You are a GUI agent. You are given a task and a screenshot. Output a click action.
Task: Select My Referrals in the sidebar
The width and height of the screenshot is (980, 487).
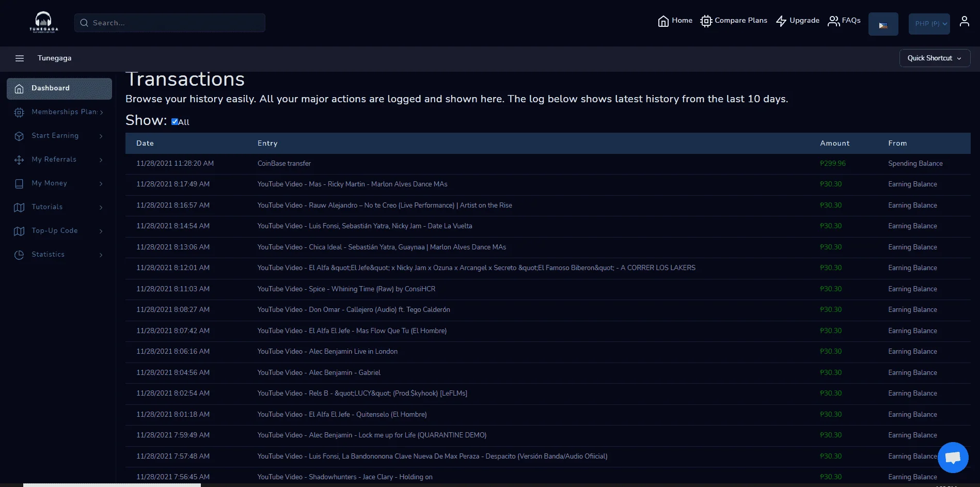(x=59, y=160)
